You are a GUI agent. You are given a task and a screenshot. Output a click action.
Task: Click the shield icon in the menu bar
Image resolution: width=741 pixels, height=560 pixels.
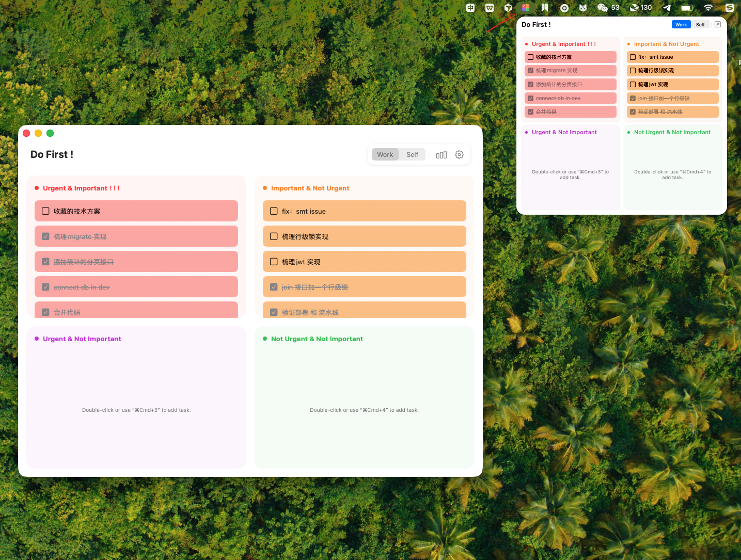508,8
